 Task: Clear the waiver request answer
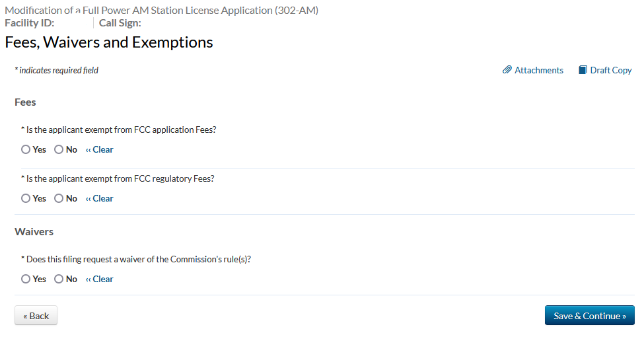coord(100,279)
